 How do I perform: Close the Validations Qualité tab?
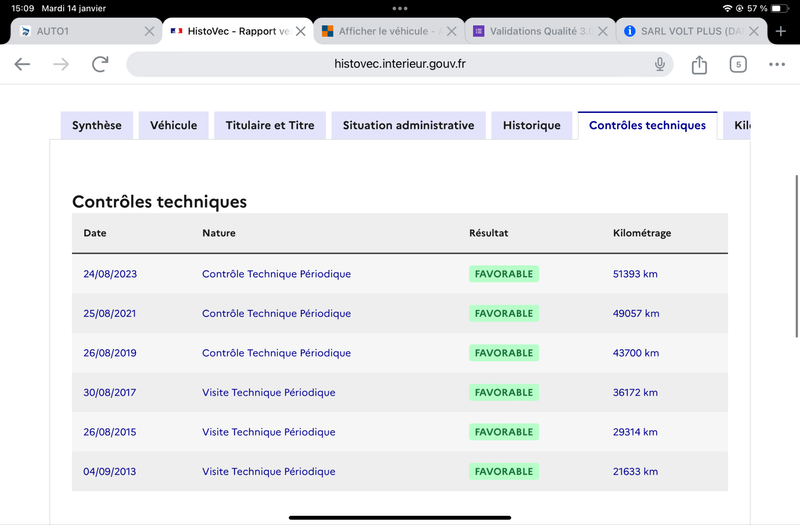[x=603, y=31]
